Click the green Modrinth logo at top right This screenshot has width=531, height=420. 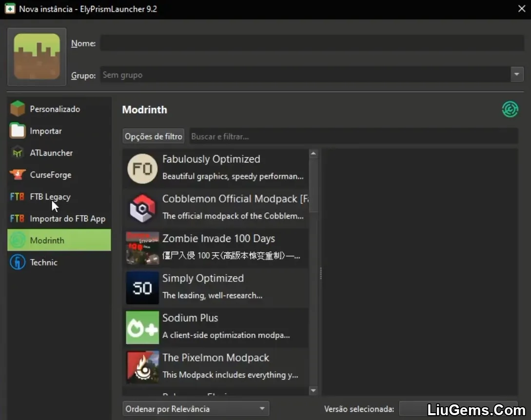(510, 109)
